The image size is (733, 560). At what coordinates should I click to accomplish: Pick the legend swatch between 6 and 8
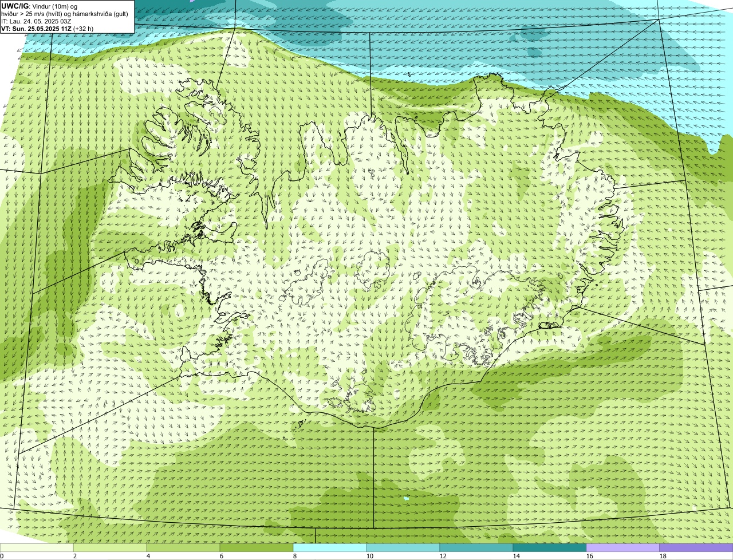click(x=257, y=548)
